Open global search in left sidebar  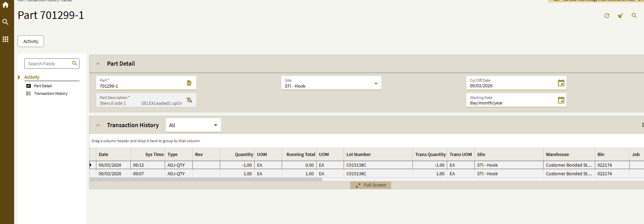[x=6, y=22]
